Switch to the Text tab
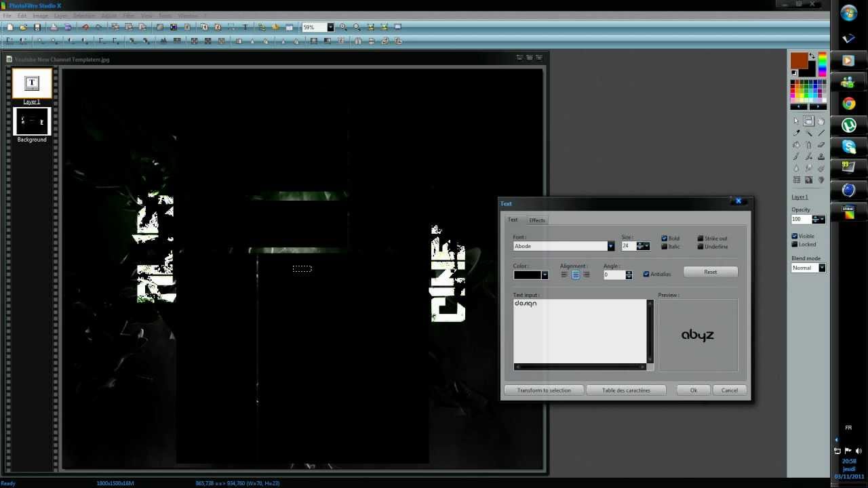The image size is (868, 488). click(x=513, y=220)
